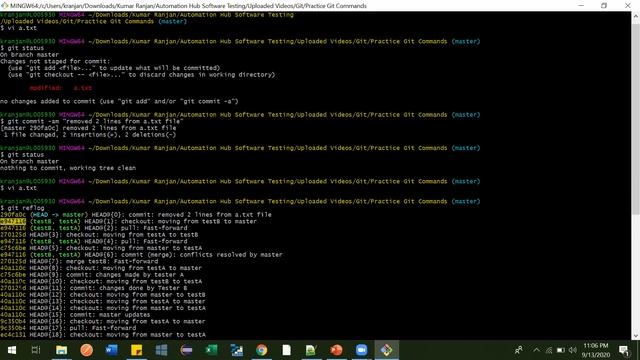
Task: Click 'HEAD@{18}: checkout: moving from master to testA'
Action: [x=118, y=335]
